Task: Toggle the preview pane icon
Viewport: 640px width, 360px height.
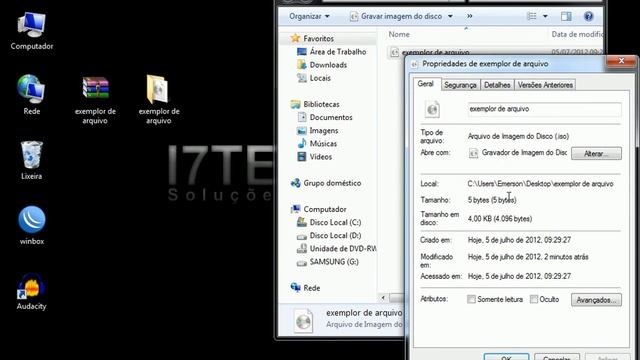Action: coord(566,16)
